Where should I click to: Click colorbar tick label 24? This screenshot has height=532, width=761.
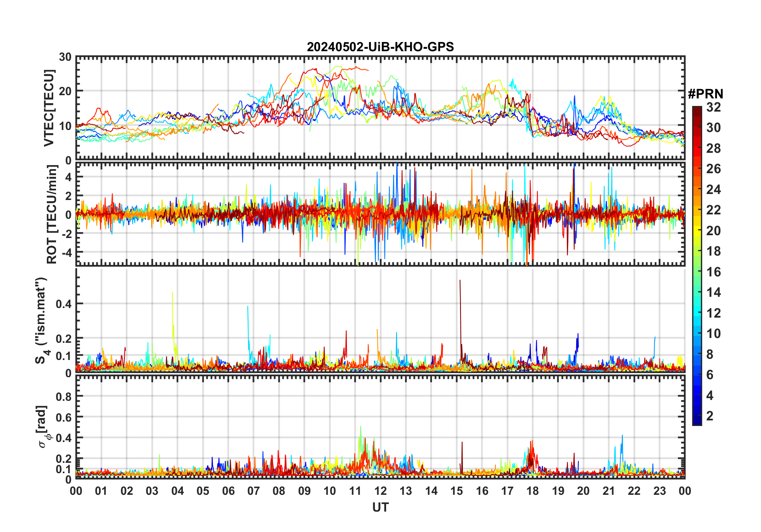[x=713, y=189]
